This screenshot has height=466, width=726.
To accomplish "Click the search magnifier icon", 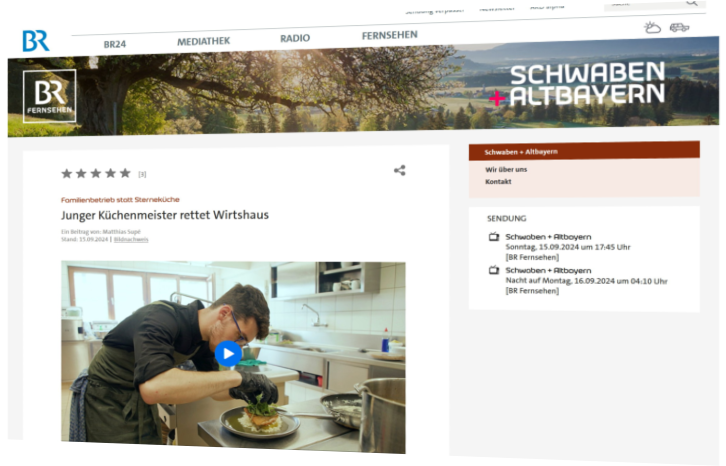I will click(x=691, y=3).
